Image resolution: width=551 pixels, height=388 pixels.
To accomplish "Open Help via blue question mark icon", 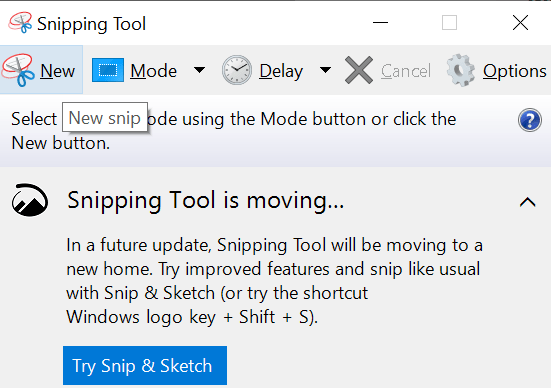I will 530,120.
